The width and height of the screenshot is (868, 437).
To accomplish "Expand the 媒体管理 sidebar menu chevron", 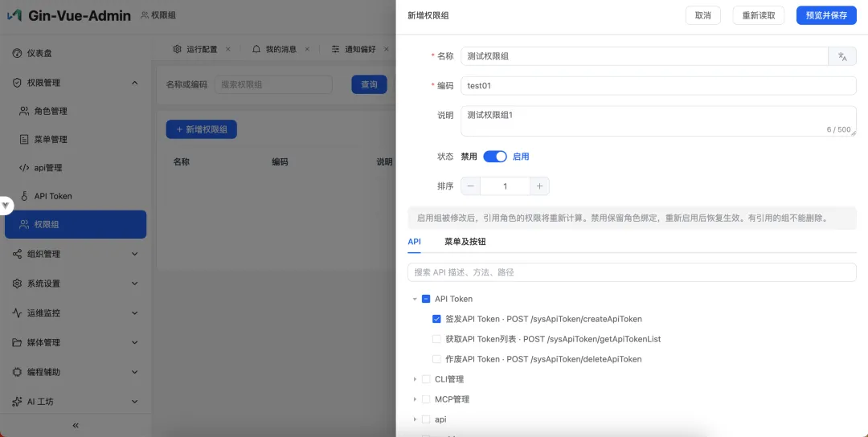I will 134,342.
